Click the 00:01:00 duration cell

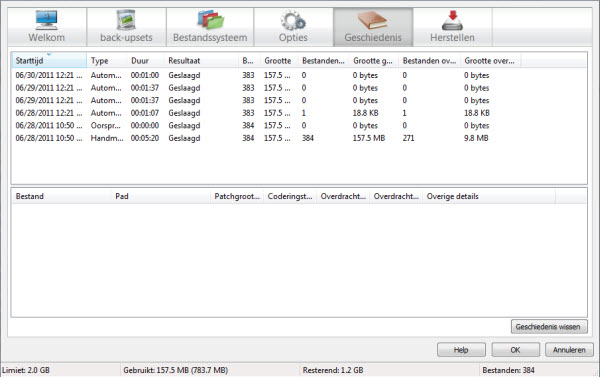(x=145, y=75)
